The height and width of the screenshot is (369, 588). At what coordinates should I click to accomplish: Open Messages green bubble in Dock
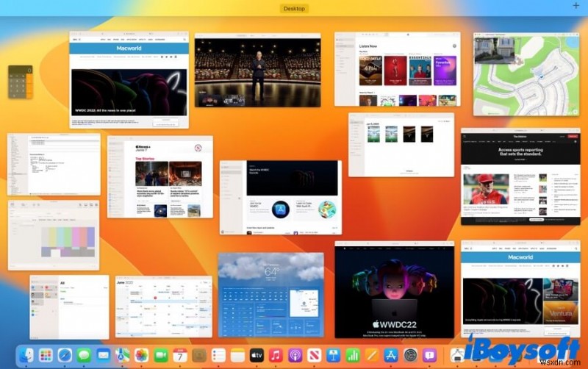(x=84, y=355)
